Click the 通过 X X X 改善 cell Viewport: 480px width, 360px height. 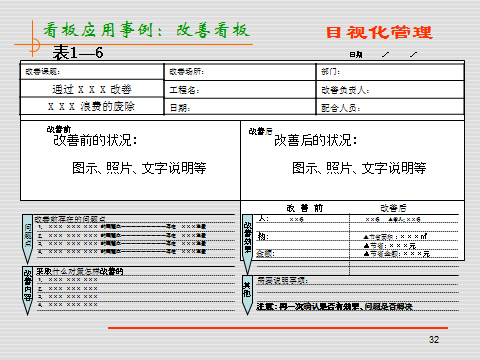pos(92,89)
